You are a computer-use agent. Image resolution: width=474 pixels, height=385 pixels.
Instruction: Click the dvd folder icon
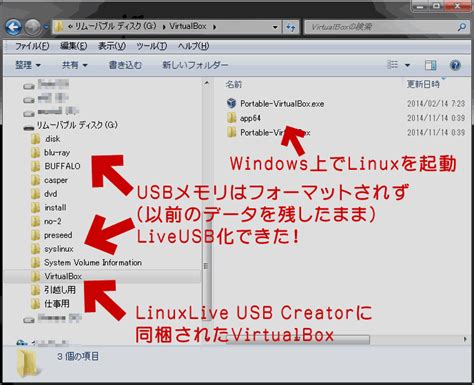click(x=36, y=194)
